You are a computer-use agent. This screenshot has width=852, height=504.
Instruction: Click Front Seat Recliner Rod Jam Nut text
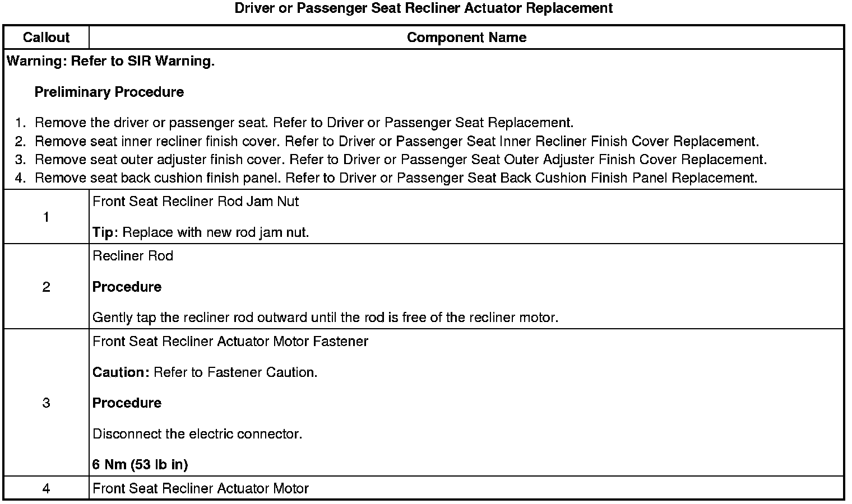(196, 202)
